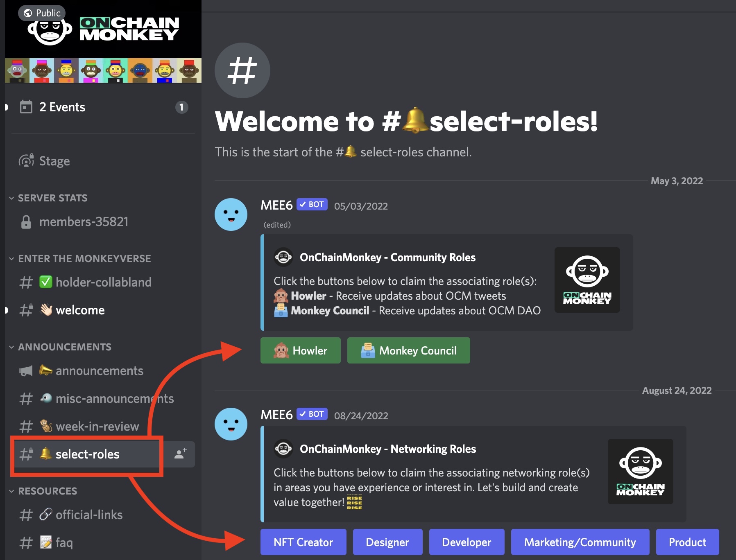
Task: Open the official-links channel
Action: click(x=103, y=515)
